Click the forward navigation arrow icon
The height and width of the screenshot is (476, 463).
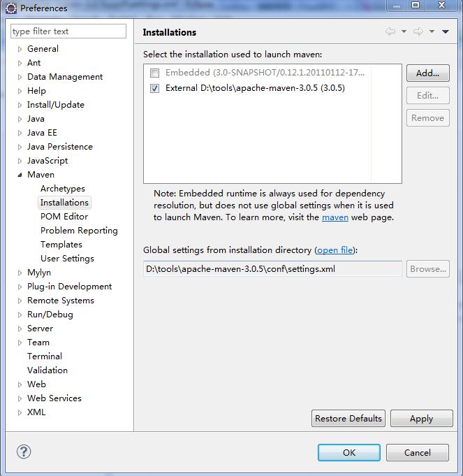(418, 31)
